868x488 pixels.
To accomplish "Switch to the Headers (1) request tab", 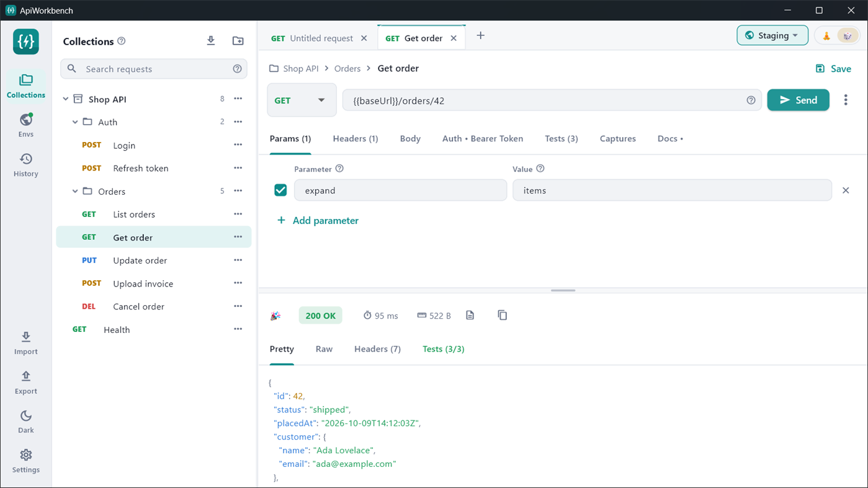I will (x=356, y=139).
